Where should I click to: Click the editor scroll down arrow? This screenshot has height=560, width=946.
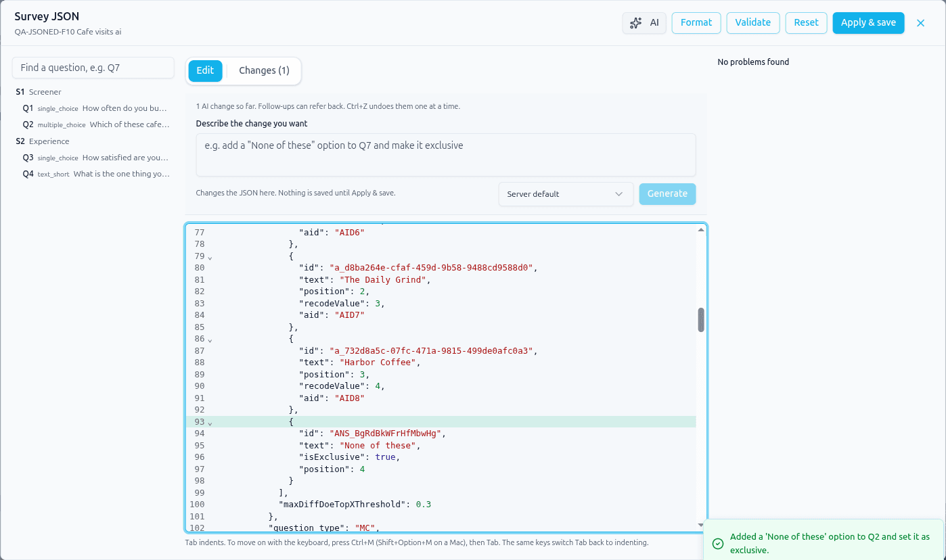701,525
